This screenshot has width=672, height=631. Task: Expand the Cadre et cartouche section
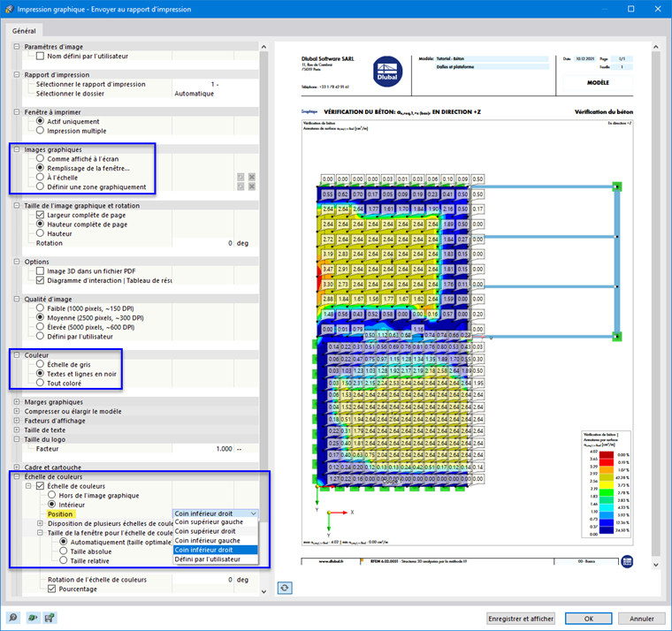[x=16, y=467]
